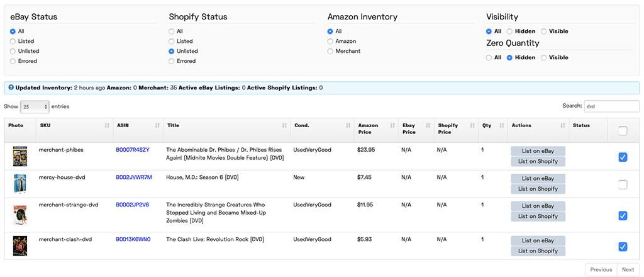
Task: Set Visibility to Visible
Action: point(544,31)
